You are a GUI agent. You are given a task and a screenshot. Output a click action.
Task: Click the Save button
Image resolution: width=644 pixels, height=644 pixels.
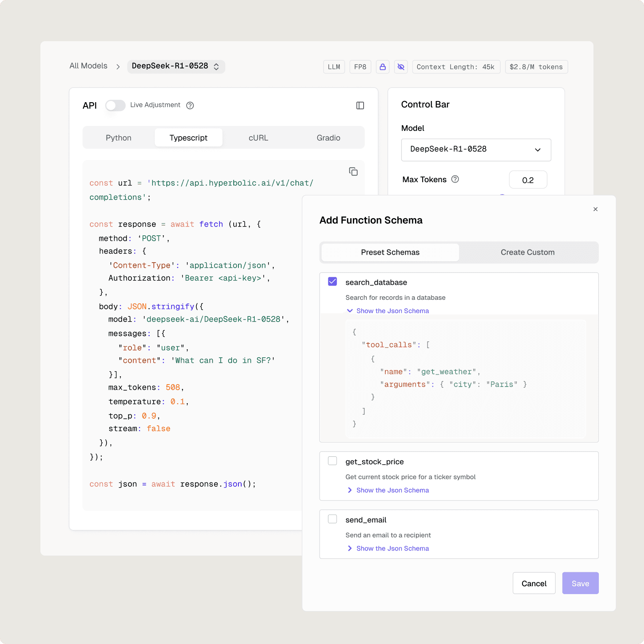[580, 583]
